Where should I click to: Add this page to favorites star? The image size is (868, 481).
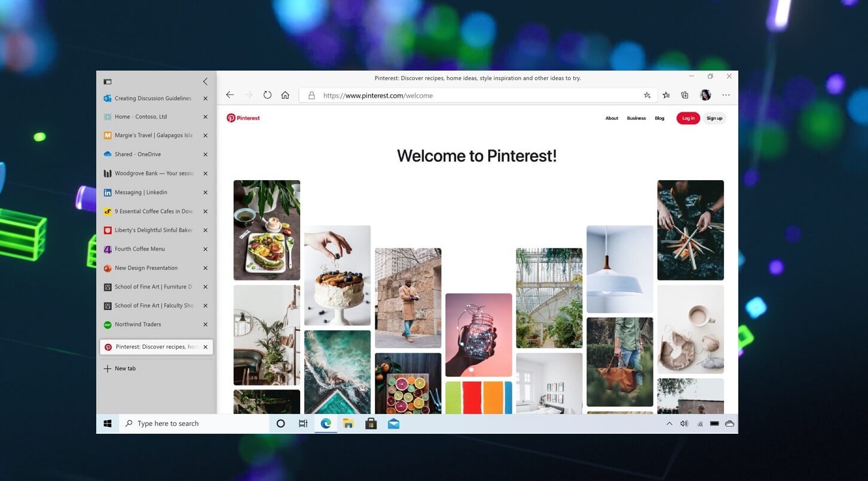(x=647, y=95)
